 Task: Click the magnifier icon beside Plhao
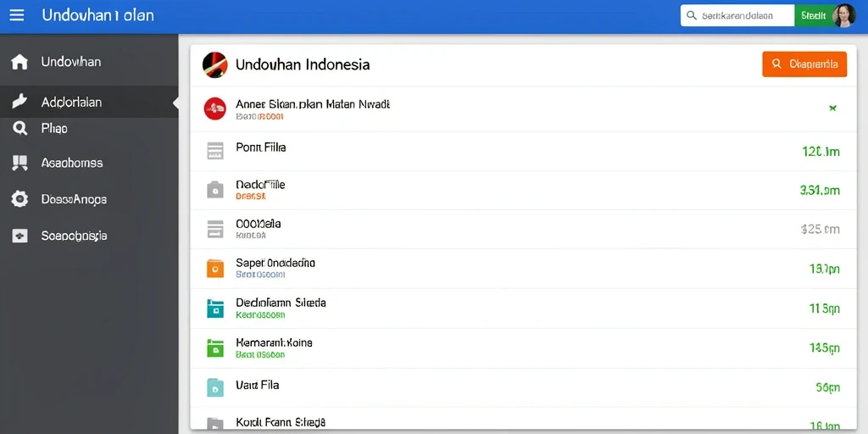tap(19, 129)
